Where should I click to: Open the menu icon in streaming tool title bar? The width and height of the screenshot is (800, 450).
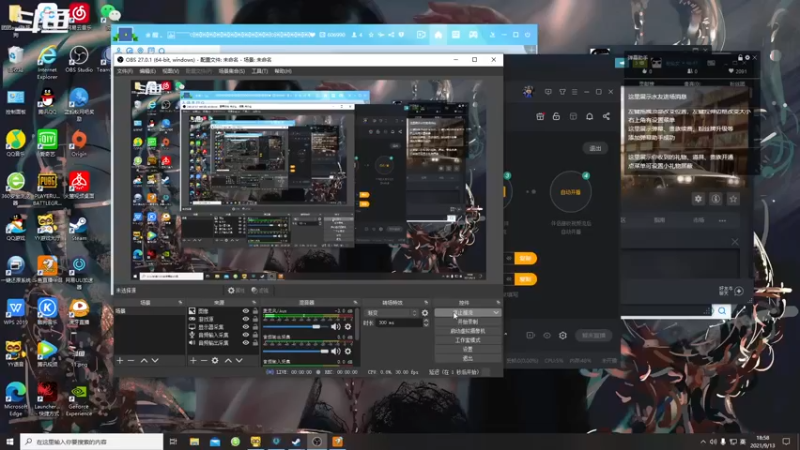tap(574, 92)
